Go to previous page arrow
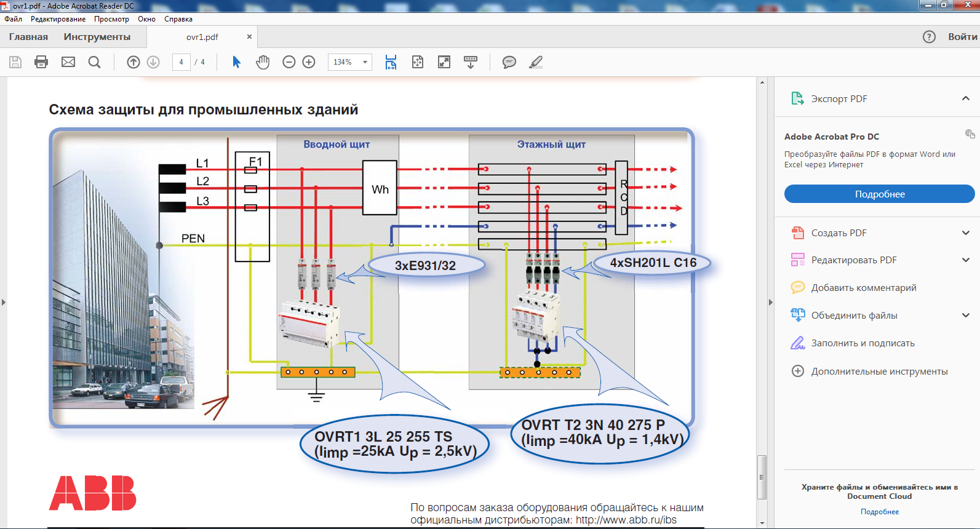 coord(133,62)
